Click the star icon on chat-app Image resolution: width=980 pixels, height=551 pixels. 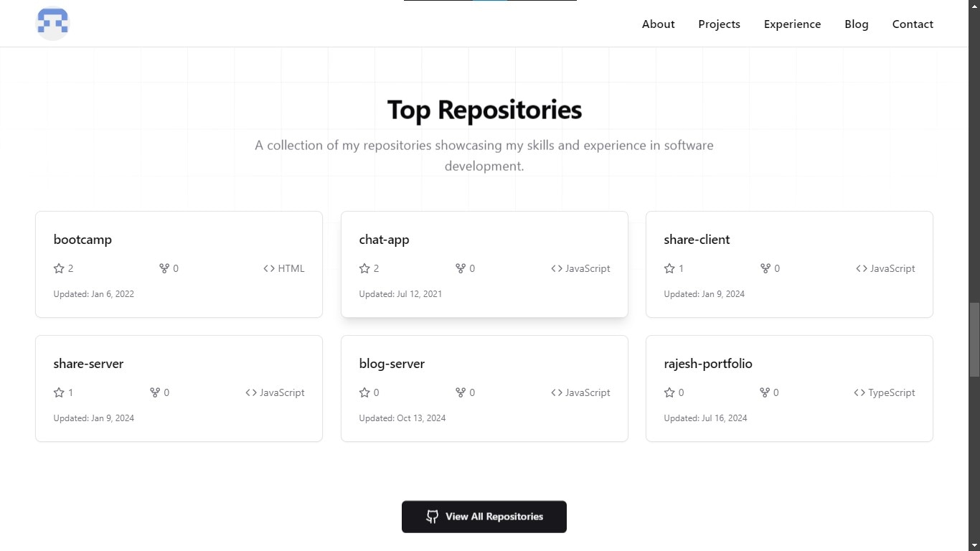(364, 268)
